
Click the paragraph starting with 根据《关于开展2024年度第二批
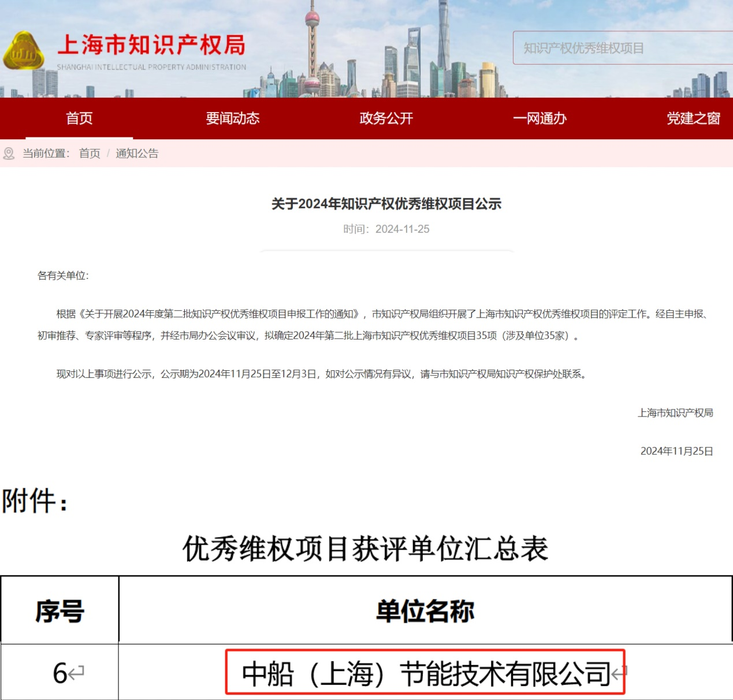374,325
